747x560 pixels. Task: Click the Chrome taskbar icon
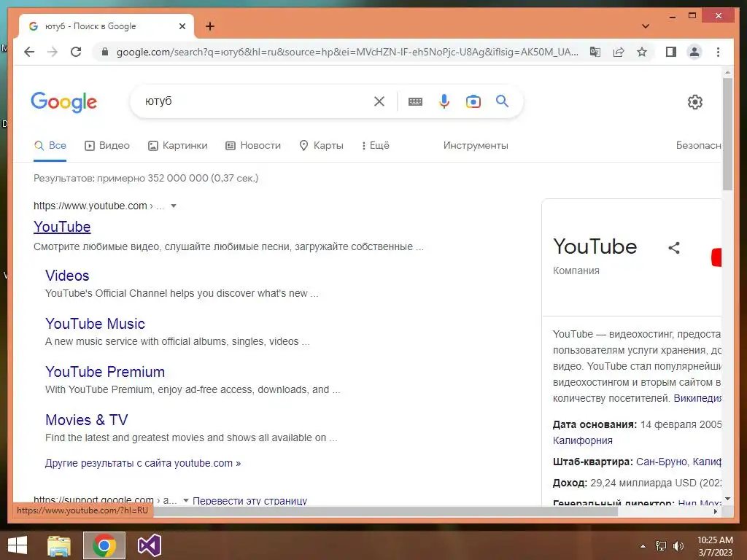pos(104,545)
